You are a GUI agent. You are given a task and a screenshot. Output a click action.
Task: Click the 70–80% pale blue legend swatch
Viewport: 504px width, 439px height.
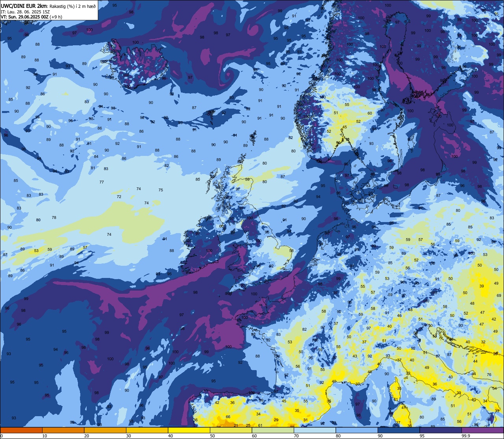pos(315,430)
